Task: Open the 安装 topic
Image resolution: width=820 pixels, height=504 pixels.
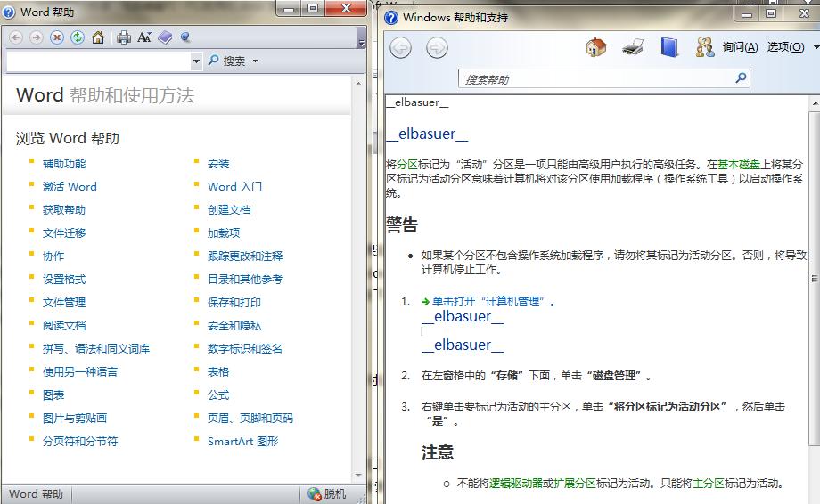Action: coord(218,164)
